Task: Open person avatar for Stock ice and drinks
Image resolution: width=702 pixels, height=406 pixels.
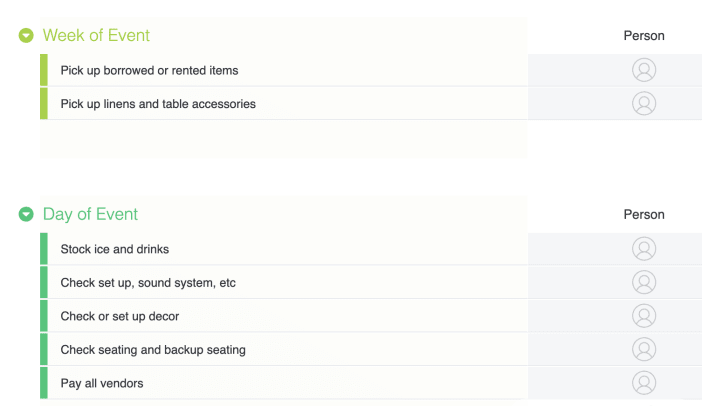Action: coord(644,248)
